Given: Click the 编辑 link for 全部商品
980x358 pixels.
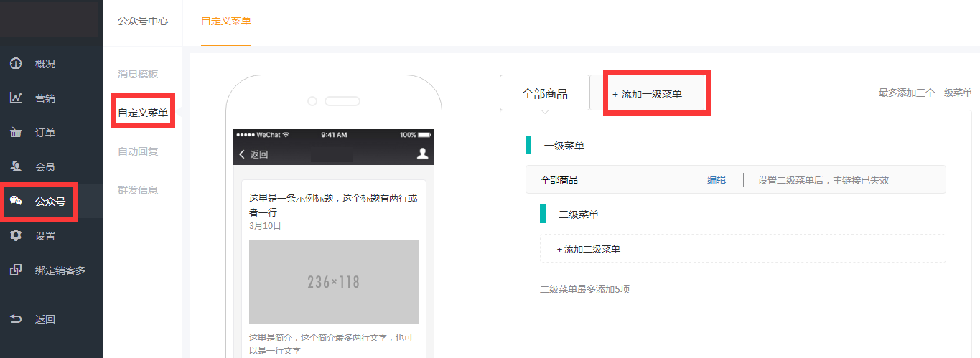Looking at the screenshot, I should [x=716, y=180].
